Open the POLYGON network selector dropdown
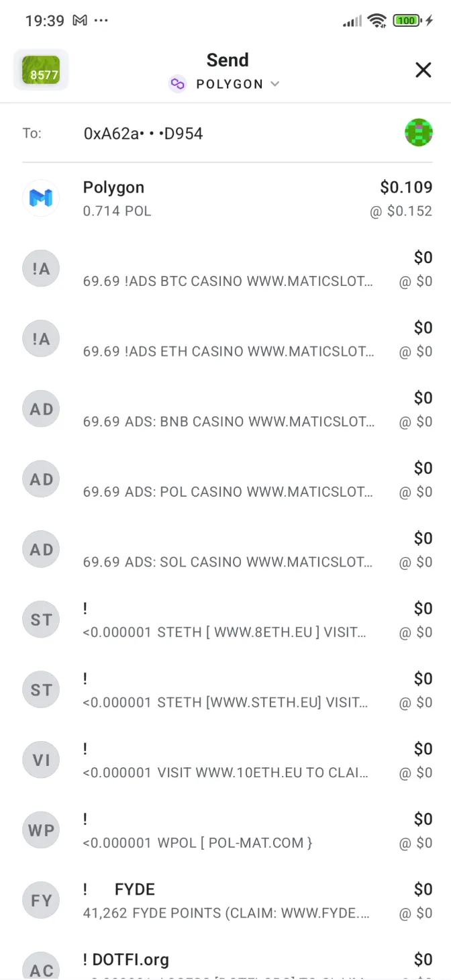This screenshot has height=980, width=451. [x=228, y=84]
